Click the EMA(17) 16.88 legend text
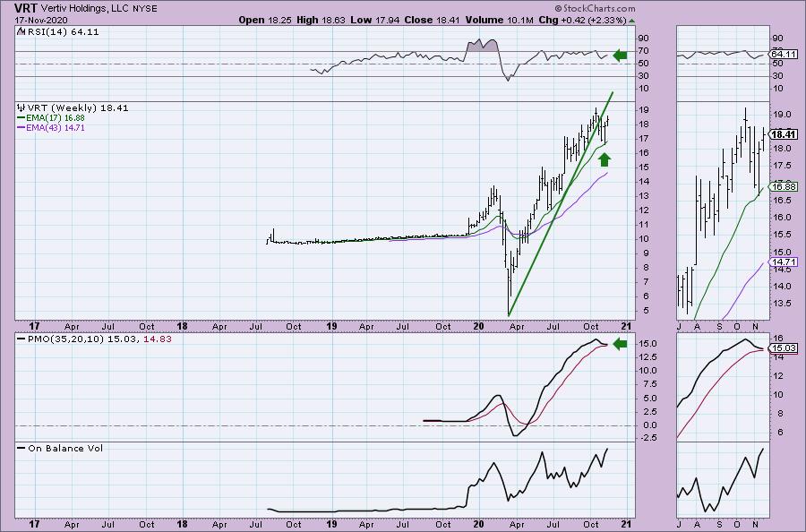Viewport: 806px width, 532px height. coord(55,118)
